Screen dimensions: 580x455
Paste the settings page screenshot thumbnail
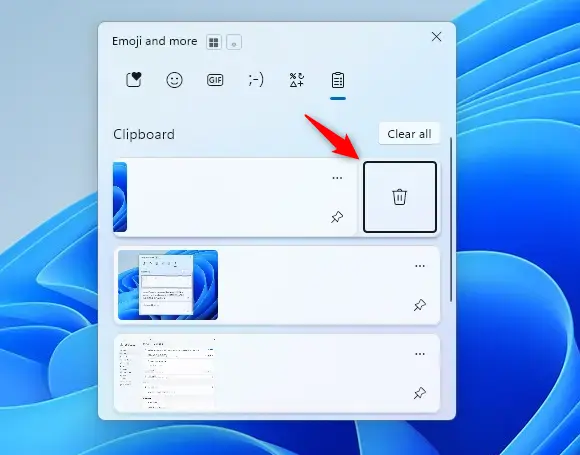(166, 373)
